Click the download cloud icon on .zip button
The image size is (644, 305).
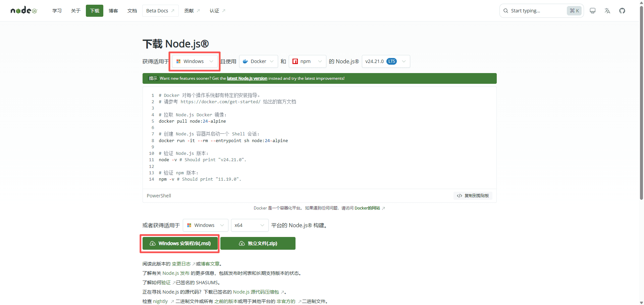coord(242,243)
